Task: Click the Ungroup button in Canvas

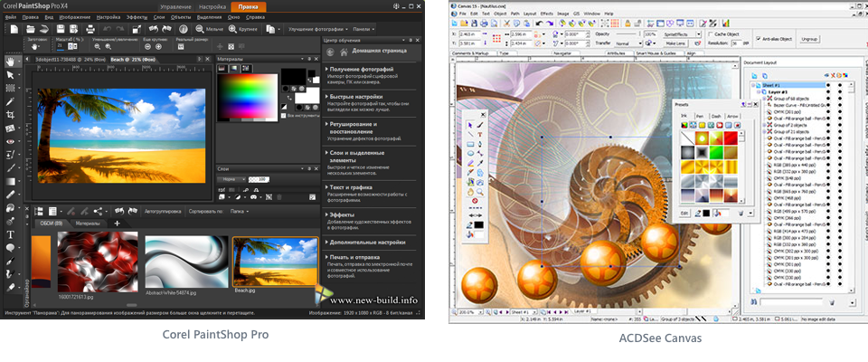Action: (809, 39)
